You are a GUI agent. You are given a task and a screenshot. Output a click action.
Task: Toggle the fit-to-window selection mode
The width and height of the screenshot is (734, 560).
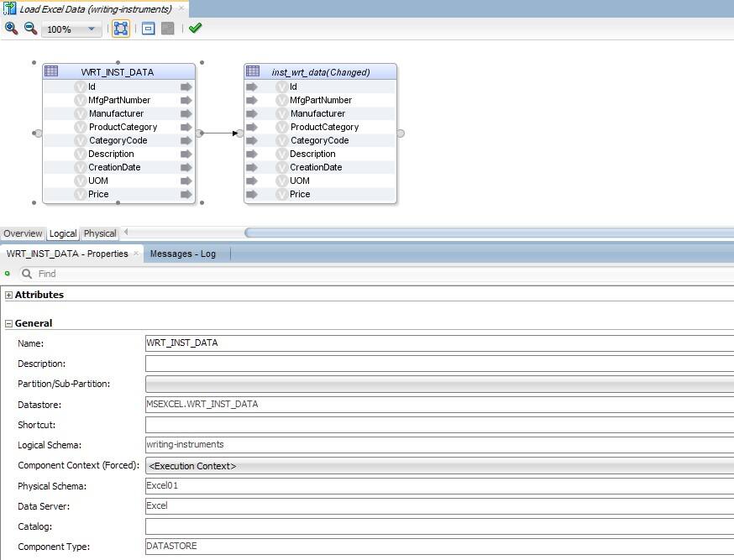[x=121, y=28]
